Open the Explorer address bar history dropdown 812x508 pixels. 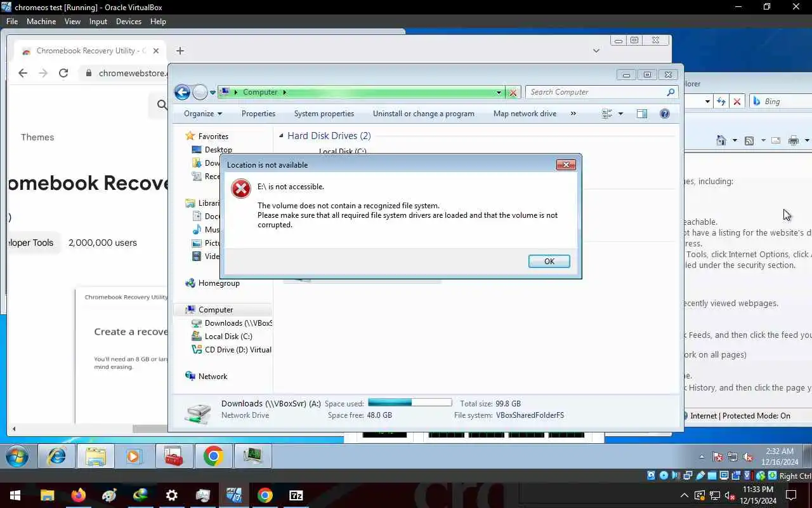pos(499,93)
